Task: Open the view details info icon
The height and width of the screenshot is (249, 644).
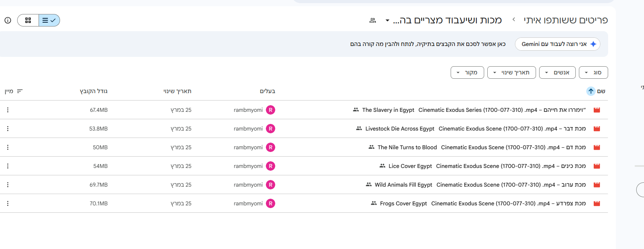Action: click(x=8, y=20)
